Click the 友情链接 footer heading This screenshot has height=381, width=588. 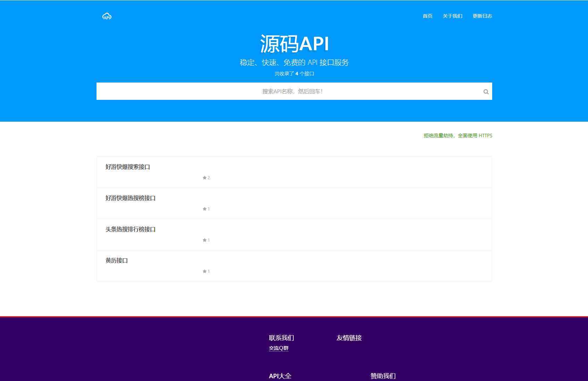[349, 338]
